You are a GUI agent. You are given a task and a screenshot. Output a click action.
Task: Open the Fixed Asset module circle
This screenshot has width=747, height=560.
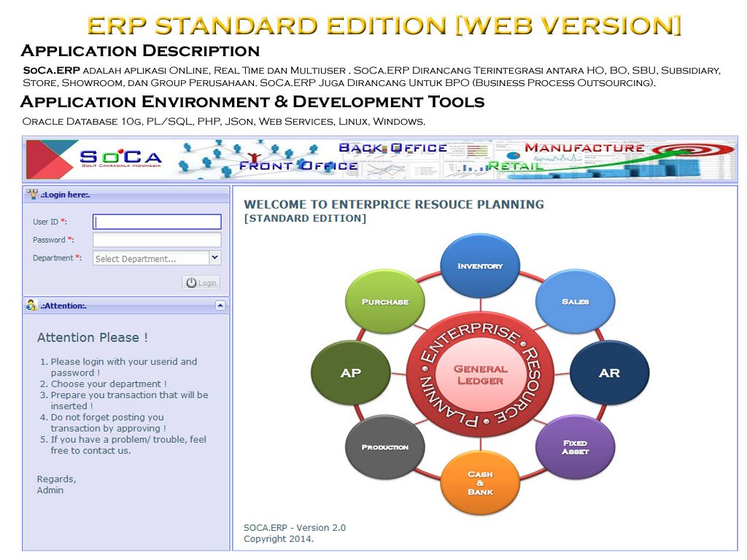tap(575, 447)
